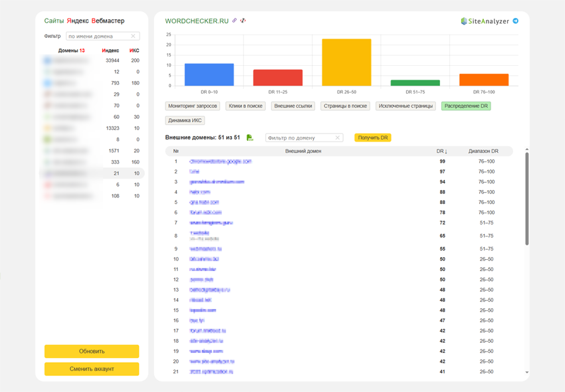Select the site row with index 33944
565x392 pixels.
[x=92, y=60]
